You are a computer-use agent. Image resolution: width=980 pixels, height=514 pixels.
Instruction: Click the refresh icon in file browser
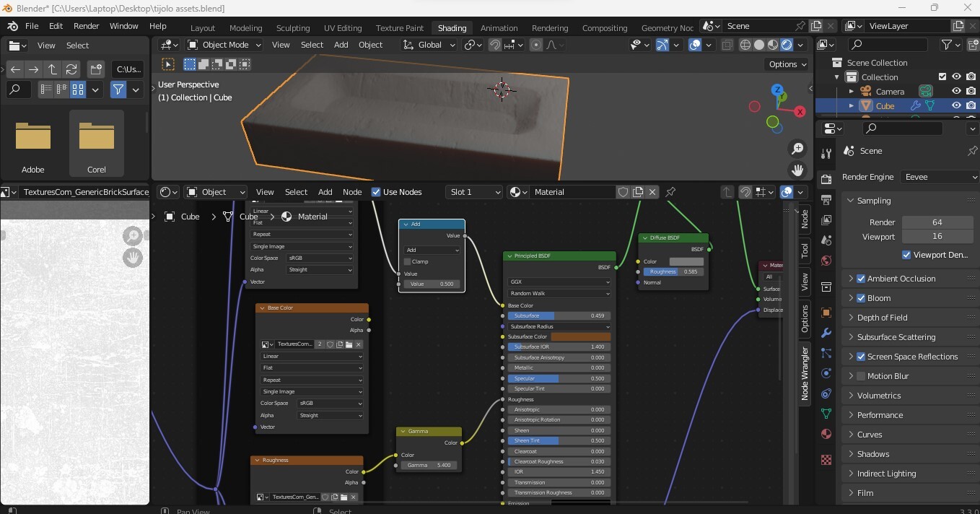(x=71, y=70)
